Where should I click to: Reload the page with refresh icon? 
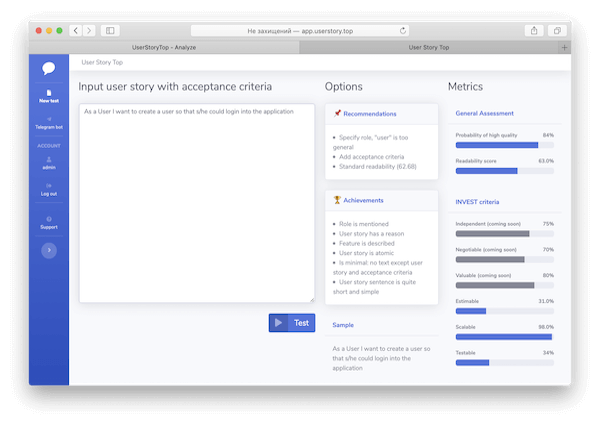pyautogui.click(x=403, y=31)
